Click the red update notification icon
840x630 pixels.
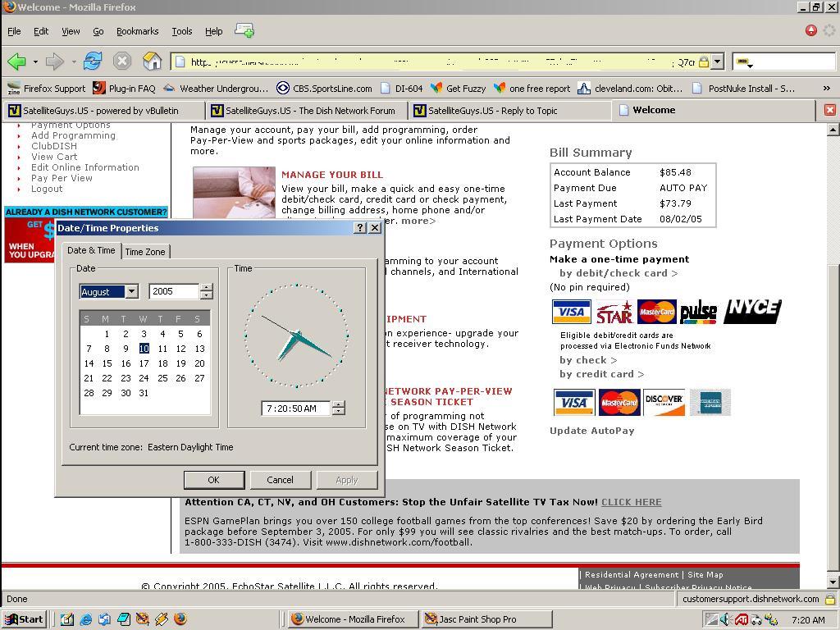click(811, 30)
